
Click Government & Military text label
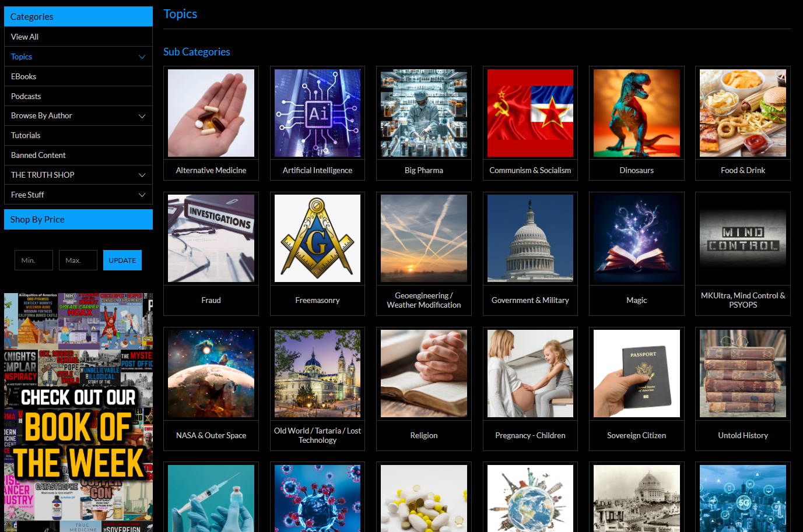coord(530,300)
